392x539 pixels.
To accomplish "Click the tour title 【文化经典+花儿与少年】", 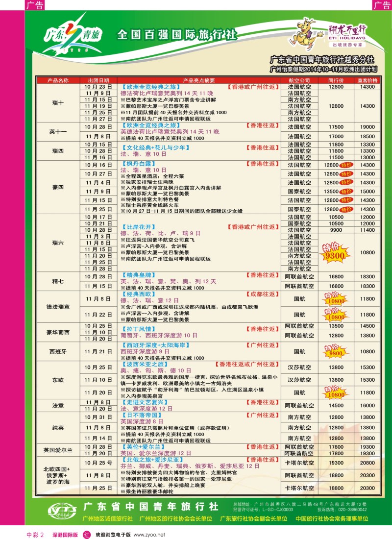I will click(x=156, y=148).
